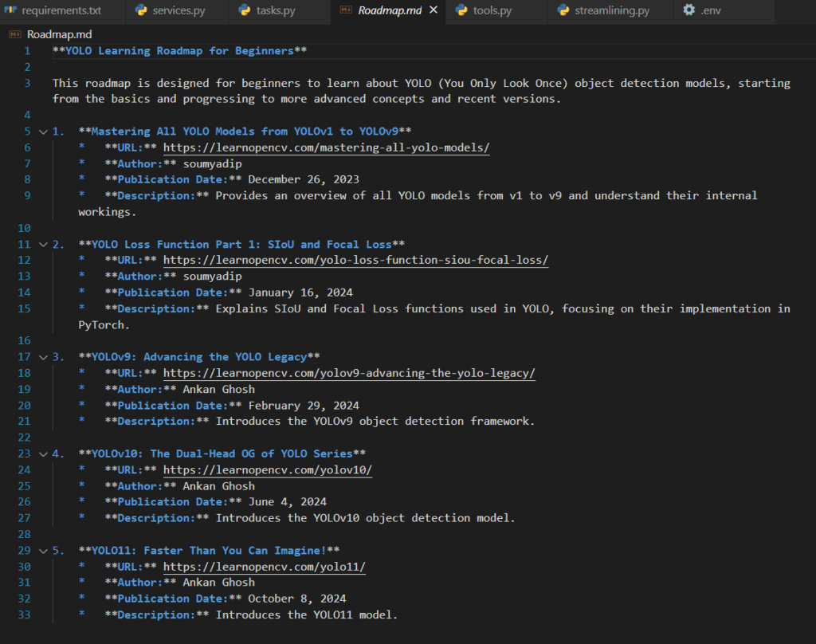The height and width of the screenshot is (644, 816).
Task: Fold the YOLOv10 Dual-Head section
Action: 43,454
